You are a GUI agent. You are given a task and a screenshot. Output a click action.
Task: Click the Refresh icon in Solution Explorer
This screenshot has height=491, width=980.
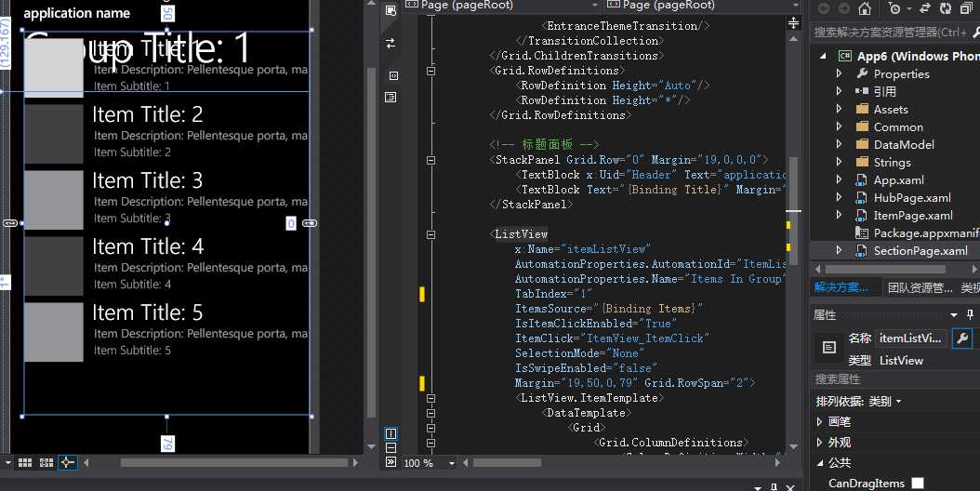coord(946,8)
